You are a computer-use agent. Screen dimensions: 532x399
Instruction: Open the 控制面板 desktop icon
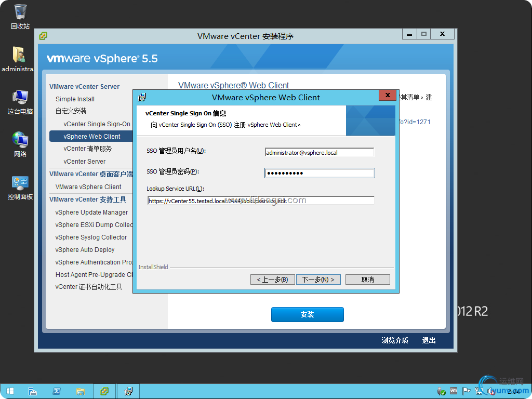(x=20, y=188)
